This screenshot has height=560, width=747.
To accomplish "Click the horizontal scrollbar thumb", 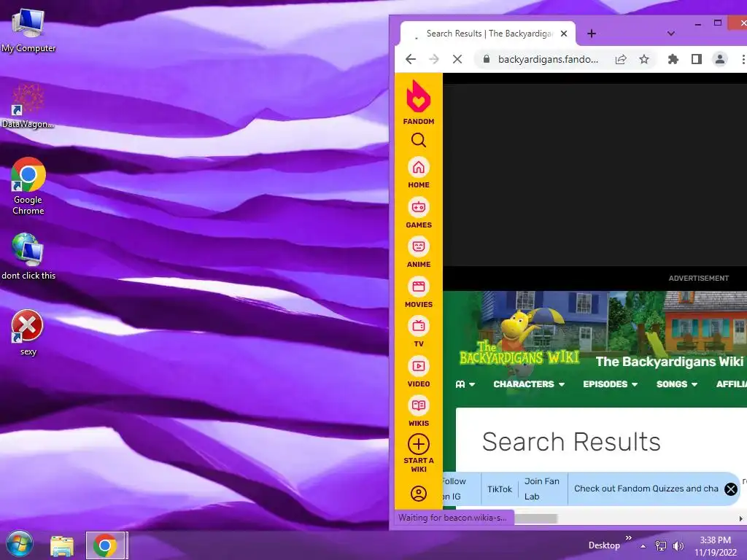I will click(535, 518).
